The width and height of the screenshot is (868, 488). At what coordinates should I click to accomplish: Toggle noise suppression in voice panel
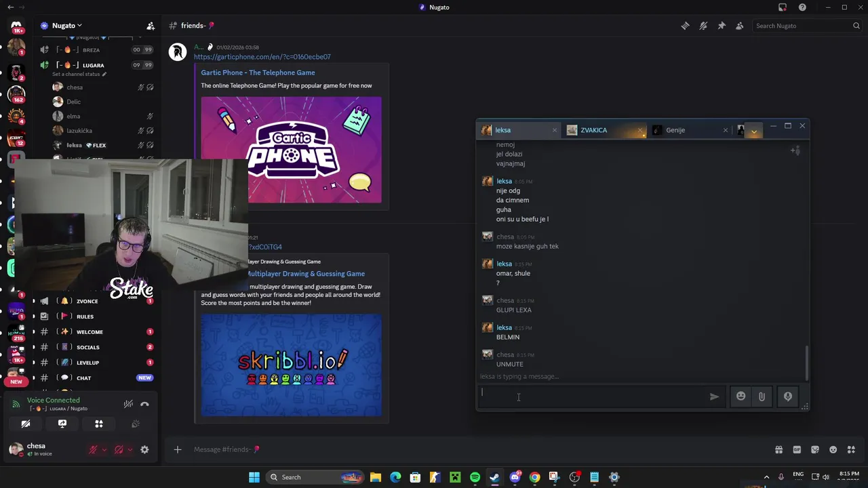pos(128,404)
